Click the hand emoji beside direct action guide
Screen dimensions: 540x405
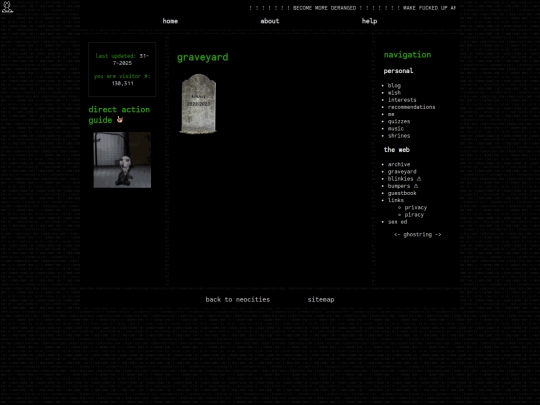(120, 120)
